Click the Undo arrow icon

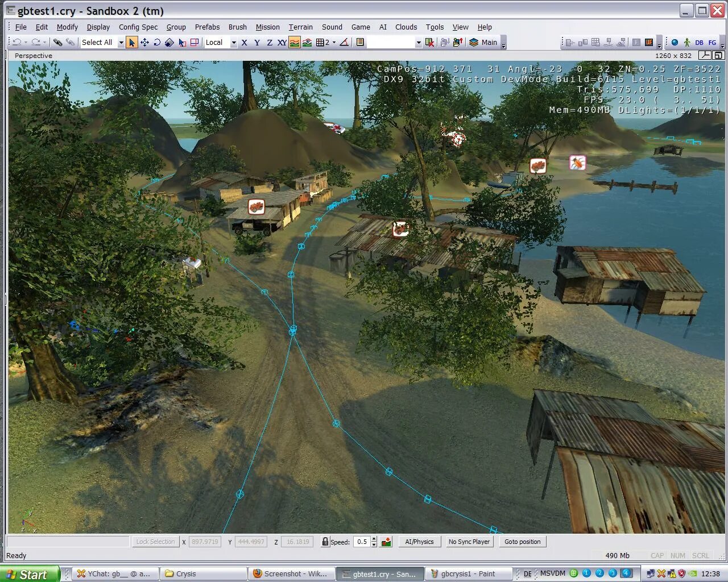[17, 43]
